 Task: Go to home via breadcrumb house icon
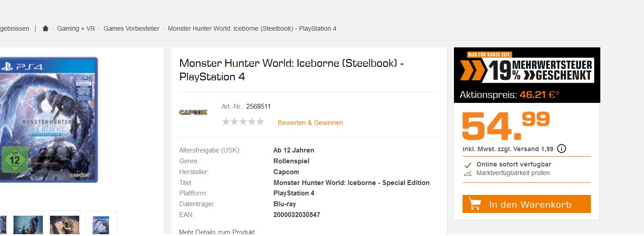coord(45,28)
